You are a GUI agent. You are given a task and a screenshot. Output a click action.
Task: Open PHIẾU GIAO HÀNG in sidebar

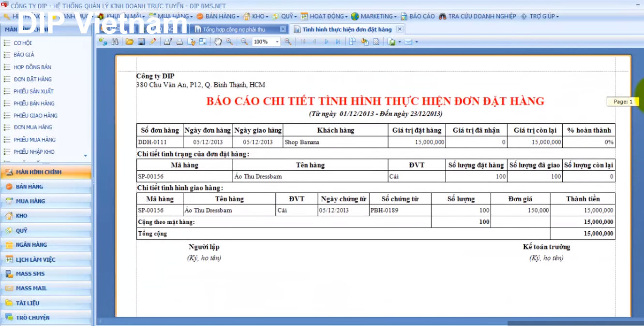pos(35,116)
